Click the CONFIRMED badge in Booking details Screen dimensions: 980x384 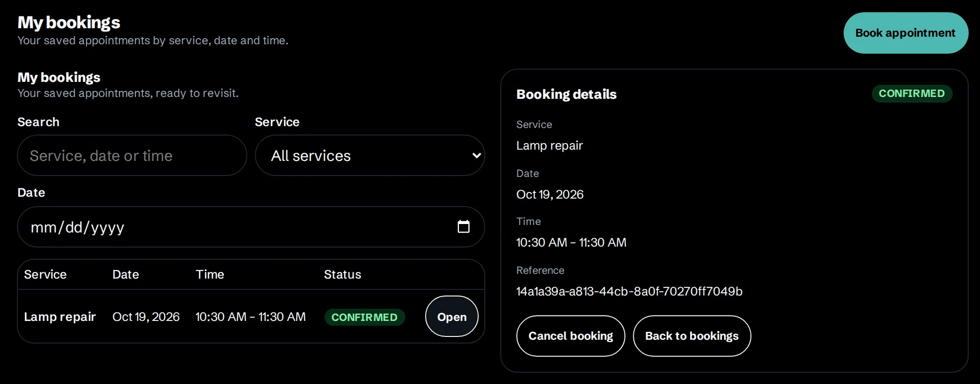[912, 93]
